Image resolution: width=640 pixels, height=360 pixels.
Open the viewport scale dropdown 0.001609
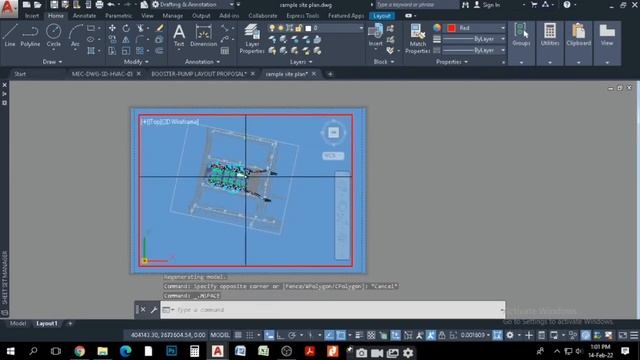[475, 335]
